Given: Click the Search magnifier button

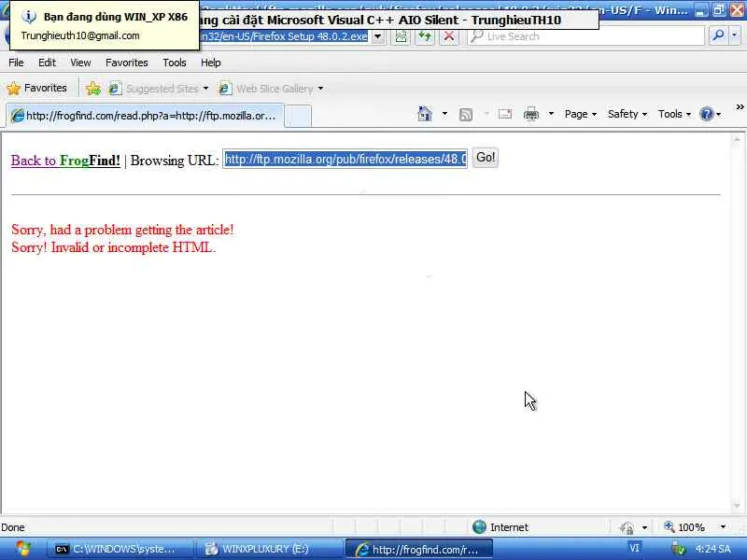Looking at the screenshot, I should [x=718, y=35].
